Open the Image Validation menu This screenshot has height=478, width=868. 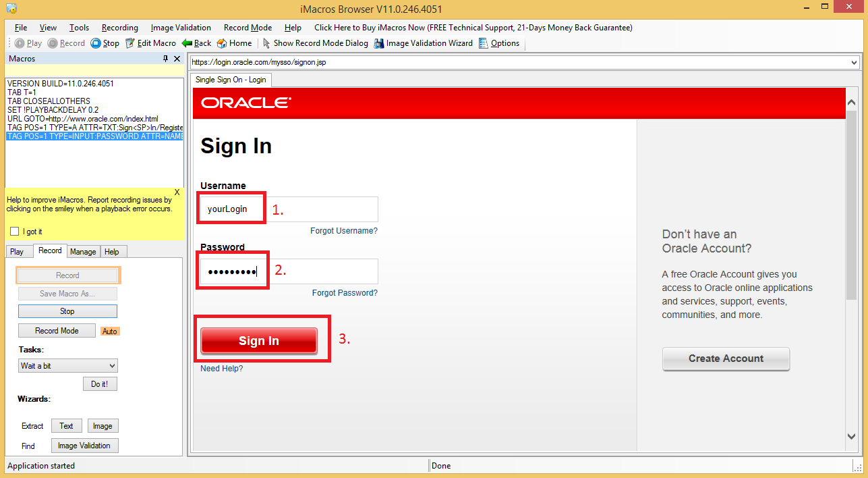point(181,28)
